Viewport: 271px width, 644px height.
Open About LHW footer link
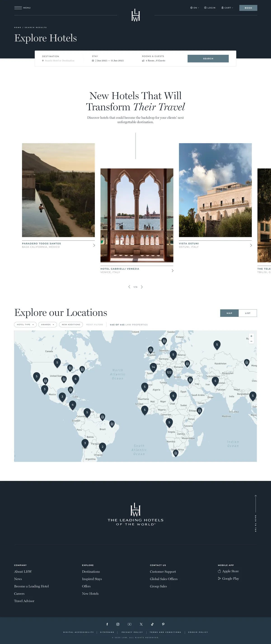[x=23, y=571]
